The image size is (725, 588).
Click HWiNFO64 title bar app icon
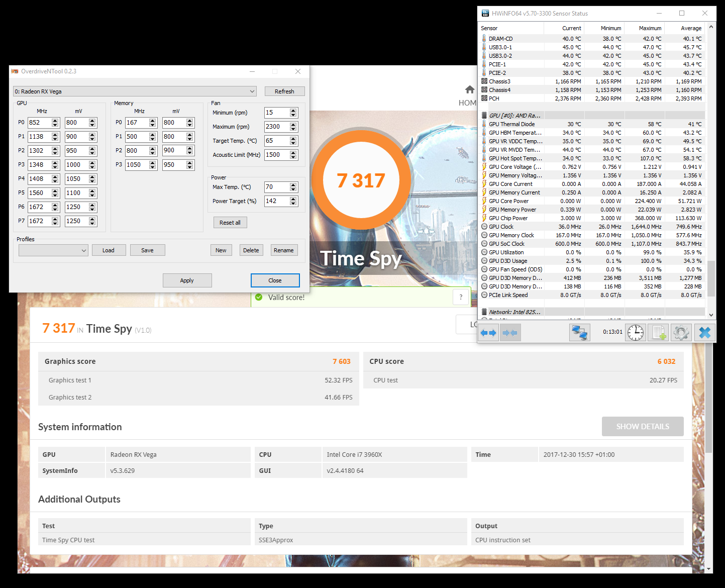[485, 13]
